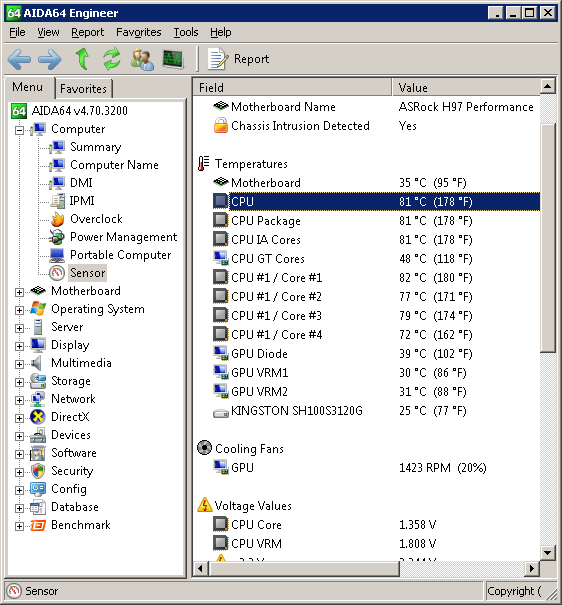Click the Portable Computer laptop icon
Image resolution: width=562 pixels, height=605 pixels.
pyautogui.click(x=57, y=255)
